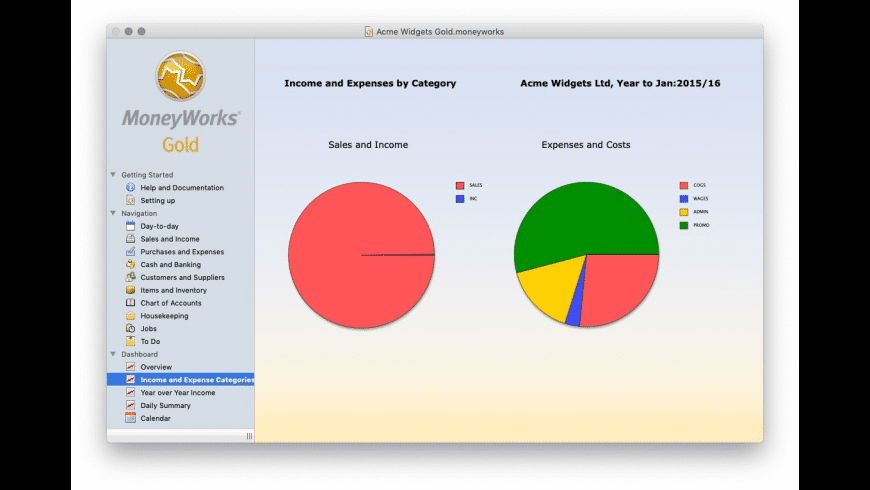Viewport: 870px width, 490px height.
Task: Click the Day-to-day calendar icon
Action: click(x=130, y=226)
